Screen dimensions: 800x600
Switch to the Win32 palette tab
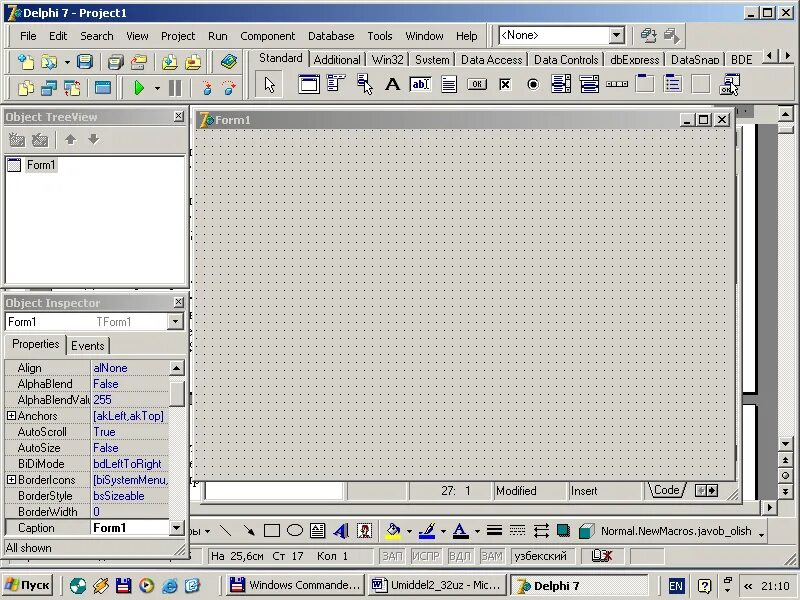tap(388, 60)
